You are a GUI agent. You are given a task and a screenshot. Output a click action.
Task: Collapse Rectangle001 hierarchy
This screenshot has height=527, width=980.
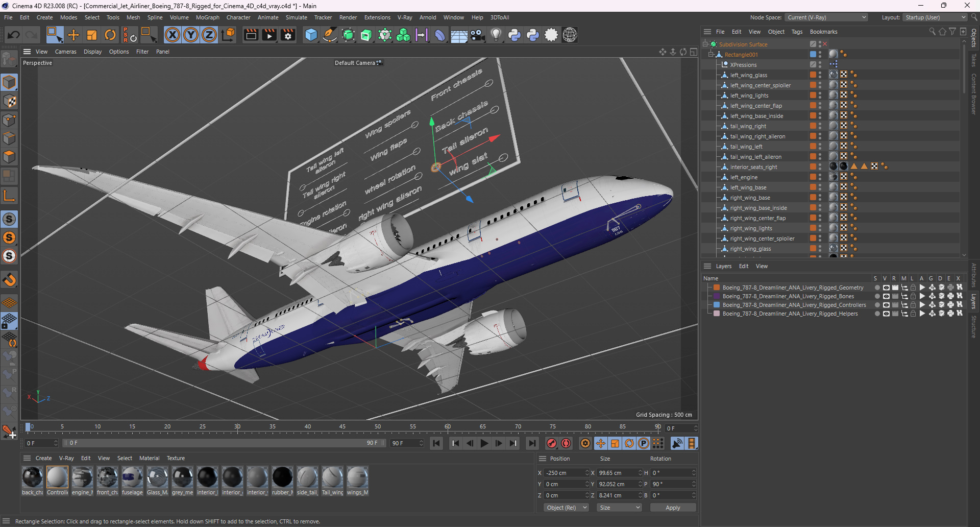710,55
